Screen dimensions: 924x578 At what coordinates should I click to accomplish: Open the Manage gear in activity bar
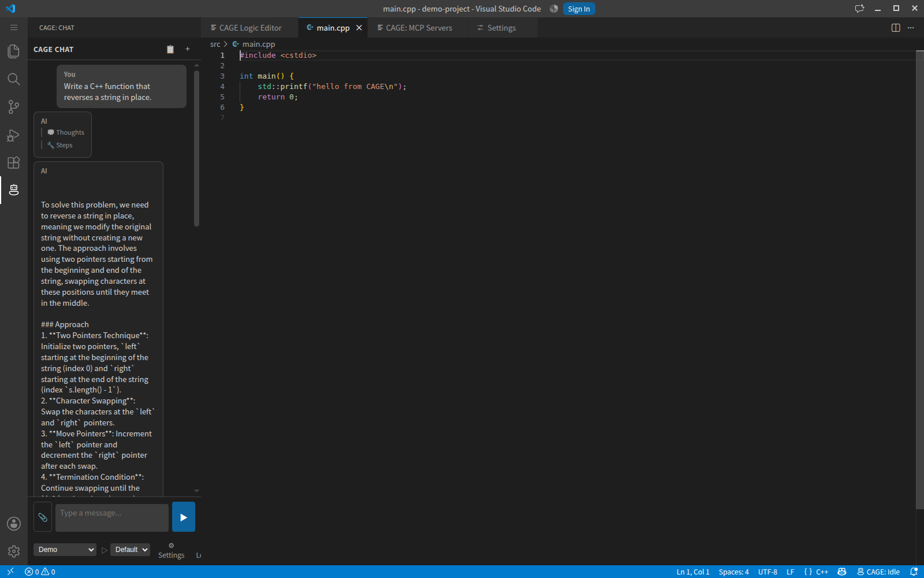click(x=14, y=551)
